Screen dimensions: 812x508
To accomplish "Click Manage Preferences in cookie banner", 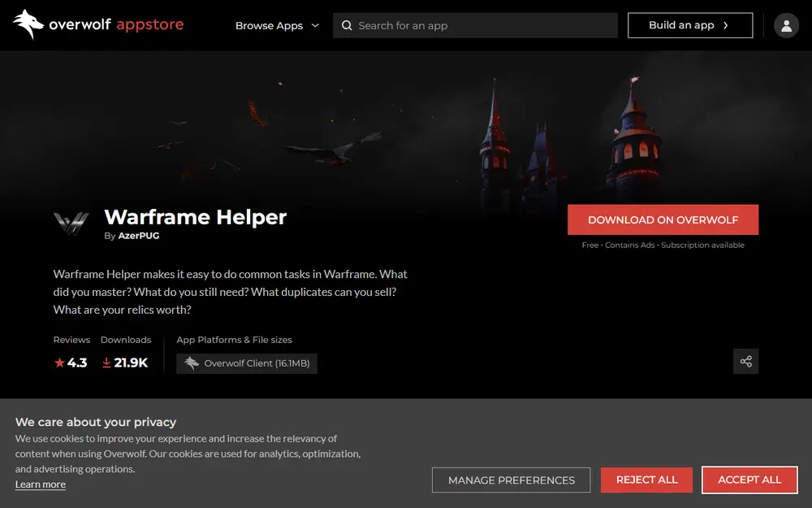I will 511,480.
